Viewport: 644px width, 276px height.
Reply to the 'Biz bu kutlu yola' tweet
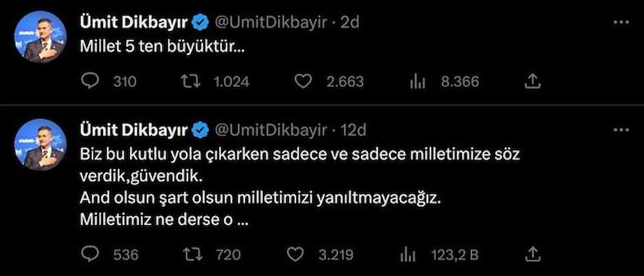[x=91, y=254]
